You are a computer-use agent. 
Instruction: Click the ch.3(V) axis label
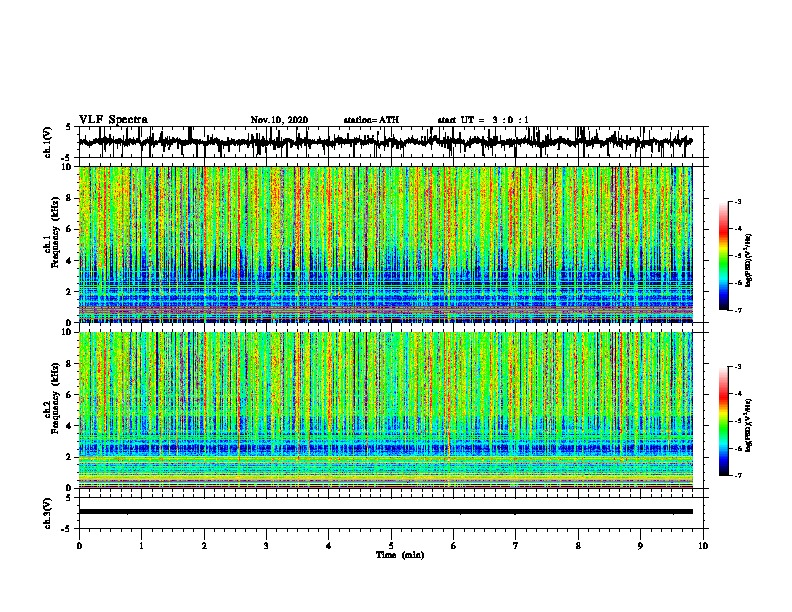click(x=48, y=513)
